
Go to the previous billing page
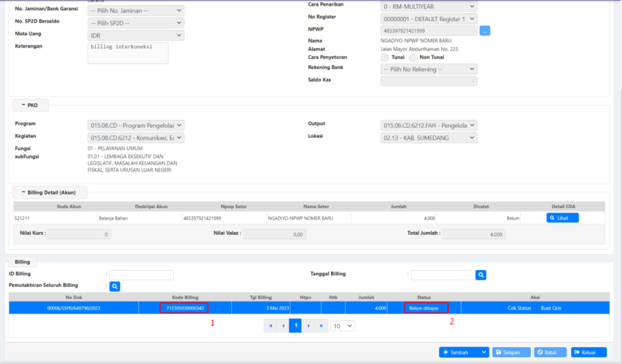(x=283, y=325)
